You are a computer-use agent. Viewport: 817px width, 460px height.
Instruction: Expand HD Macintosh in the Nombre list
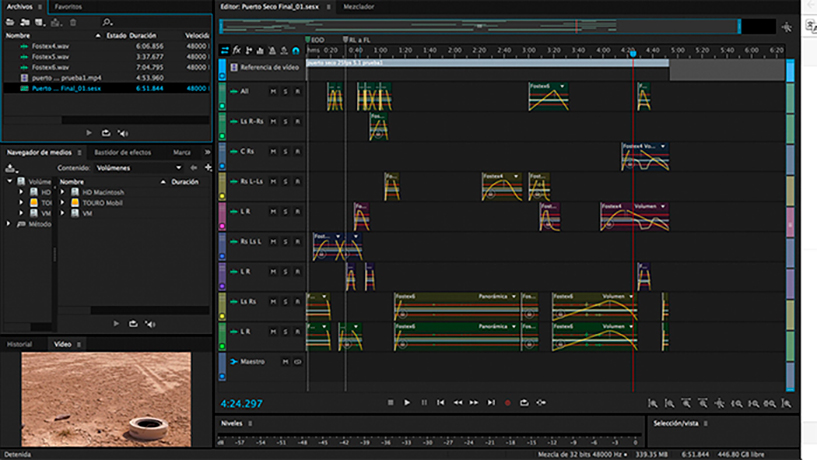pyautogui.click(x=63, y=192)
